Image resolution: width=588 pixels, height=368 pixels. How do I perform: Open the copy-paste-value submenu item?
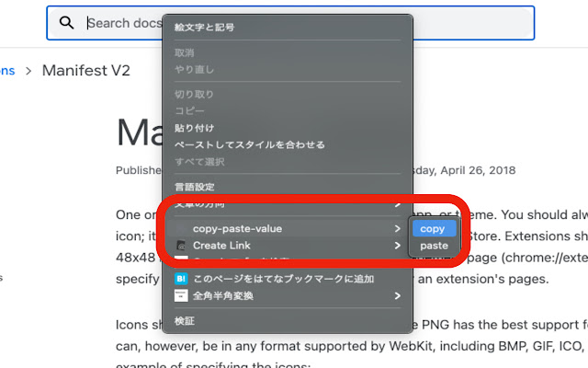[288, 228]
